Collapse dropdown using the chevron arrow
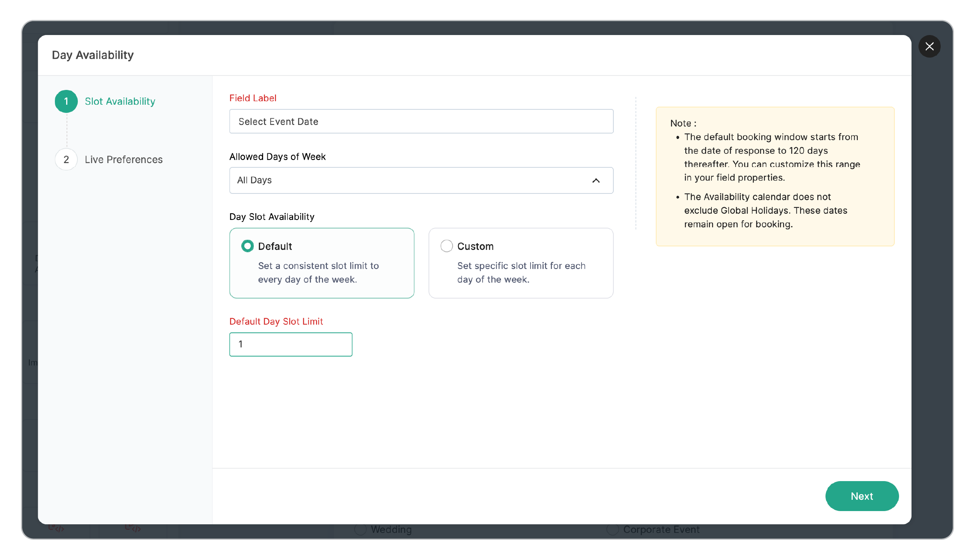980x557 pixels. point(595,181)
